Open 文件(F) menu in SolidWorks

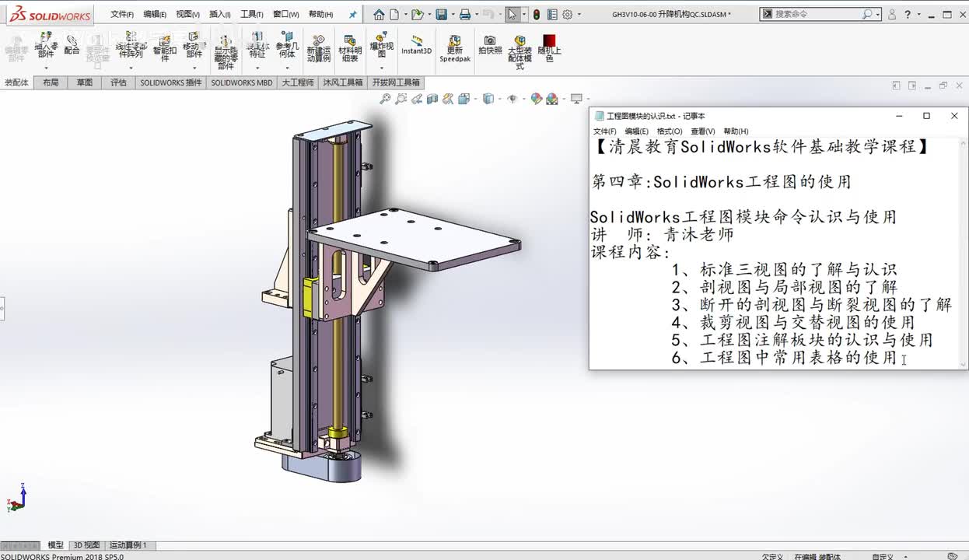click(122, 14)
